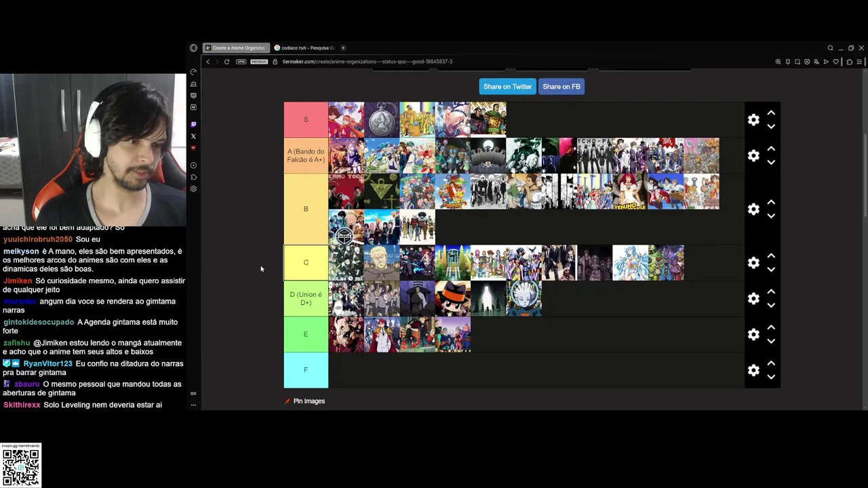The image size is (868, 488).
Task: Open Twitch panel in browser sidebar
Action: (193, 125)
